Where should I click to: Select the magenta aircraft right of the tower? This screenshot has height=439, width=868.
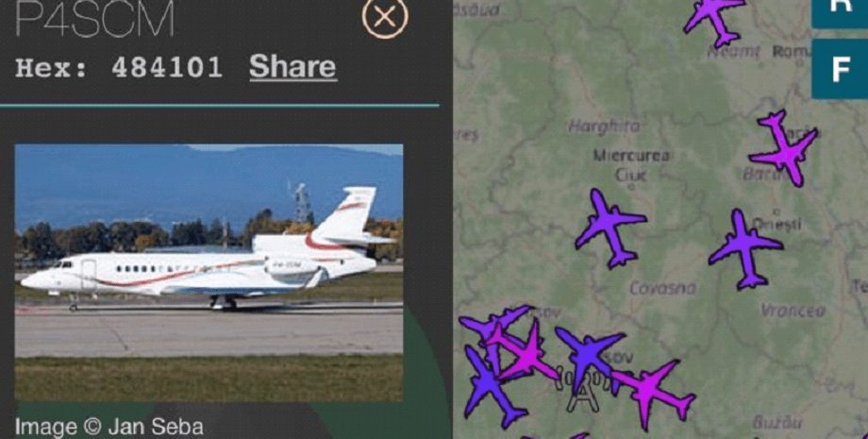coord(652,392)
